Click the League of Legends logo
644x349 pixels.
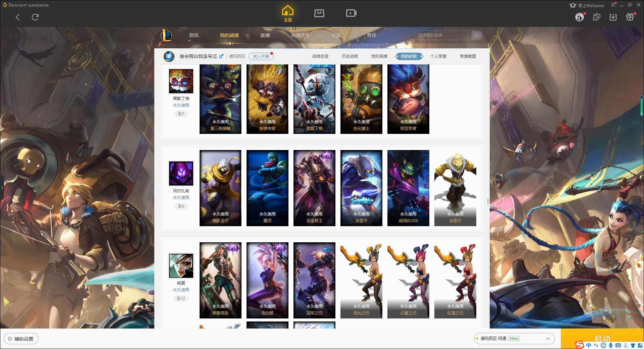point(167,35)
